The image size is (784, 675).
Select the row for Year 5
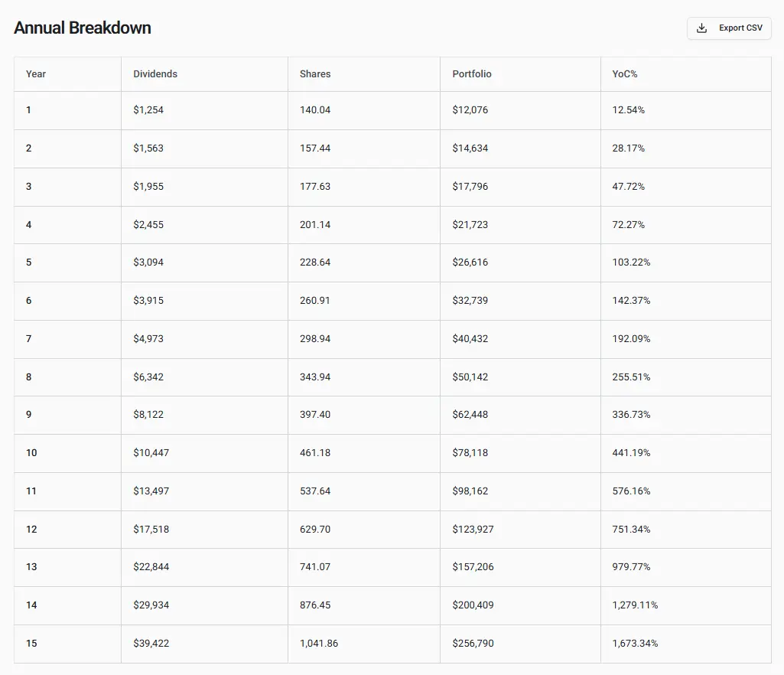pyautogui.click(x=306, y=262)
